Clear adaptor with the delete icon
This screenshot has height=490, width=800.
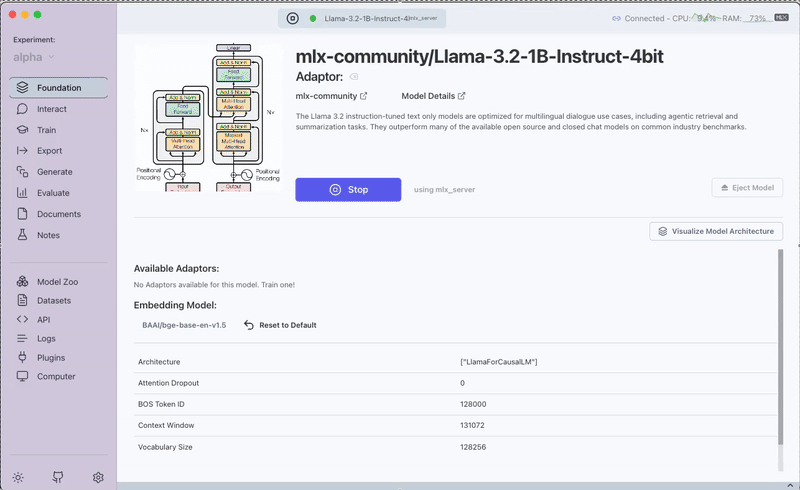354,77
